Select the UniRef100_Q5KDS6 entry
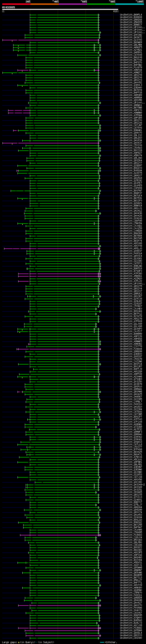Viewport: 146px width, 644px height. 131,20
